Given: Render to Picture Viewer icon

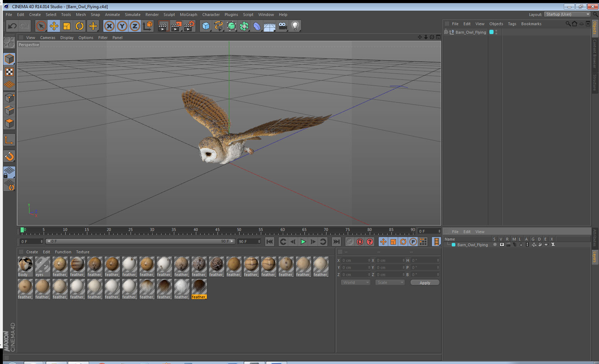Looking at the screenshot, I should click(176, 26).
